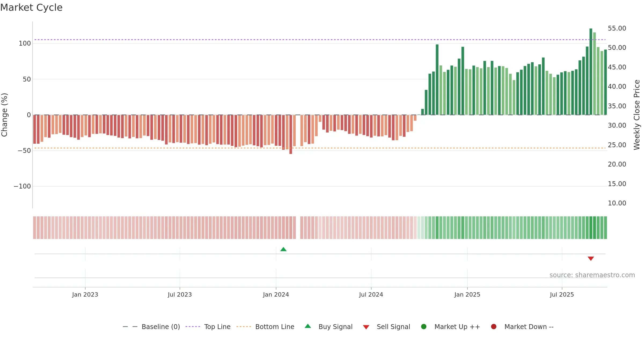Click the green Buy Signal triangle marker near Jan 2024

point(283,249)
